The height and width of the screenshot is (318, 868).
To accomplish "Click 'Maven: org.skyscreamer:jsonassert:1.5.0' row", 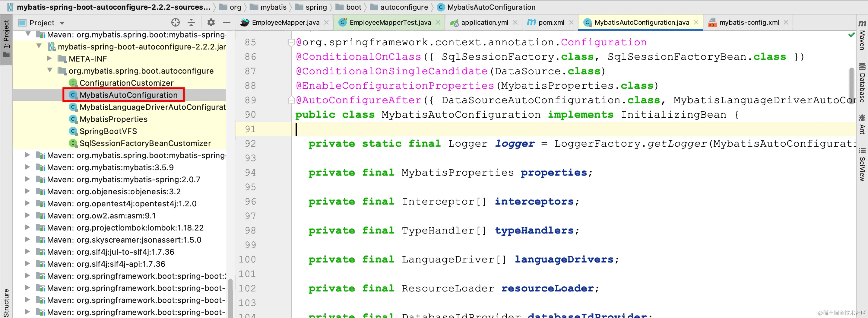I will click(x=119, y=240).
